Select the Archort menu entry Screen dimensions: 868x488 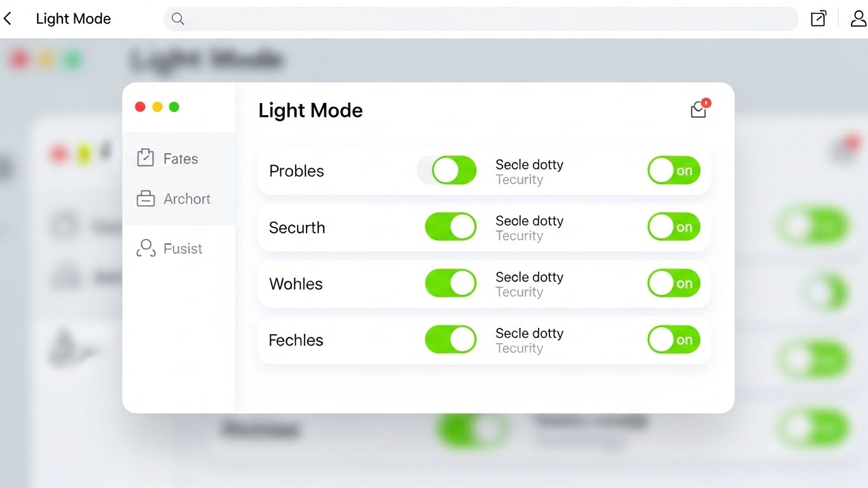188,198
